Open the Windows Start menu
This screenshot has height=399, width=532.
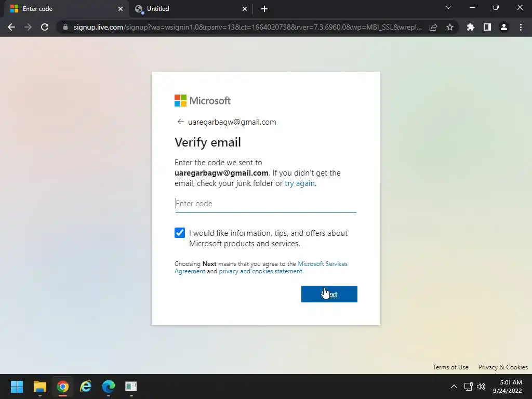coord(17,387)
